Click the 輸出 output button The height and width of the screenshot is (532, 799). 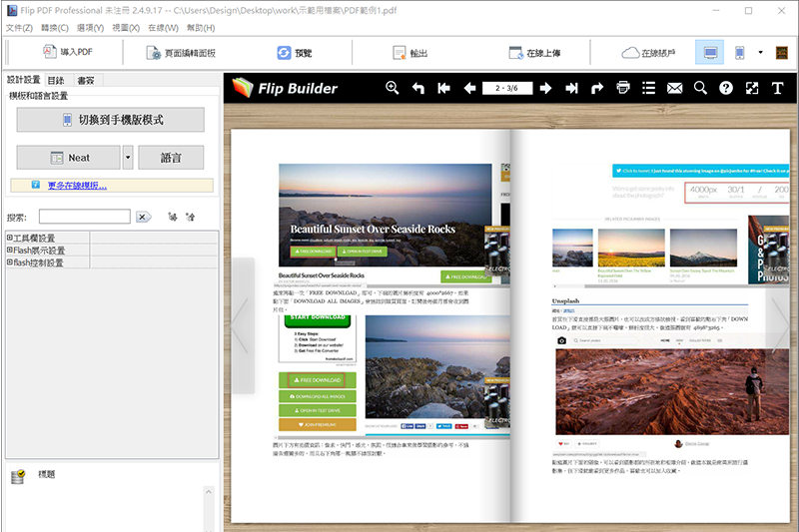pos(410,53)
